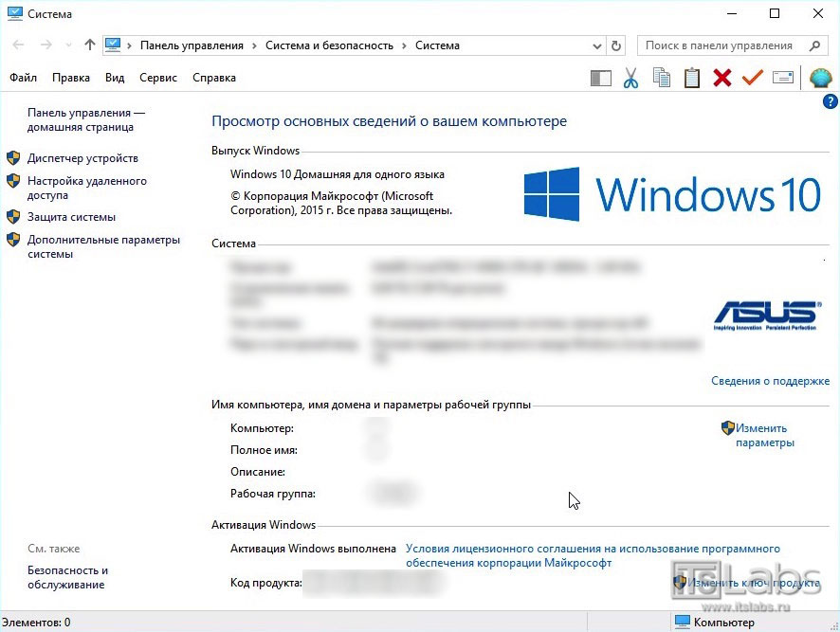Expand chevron after Система и безопасность
This screenshot has height=632, width=840.
pos(404,46)
